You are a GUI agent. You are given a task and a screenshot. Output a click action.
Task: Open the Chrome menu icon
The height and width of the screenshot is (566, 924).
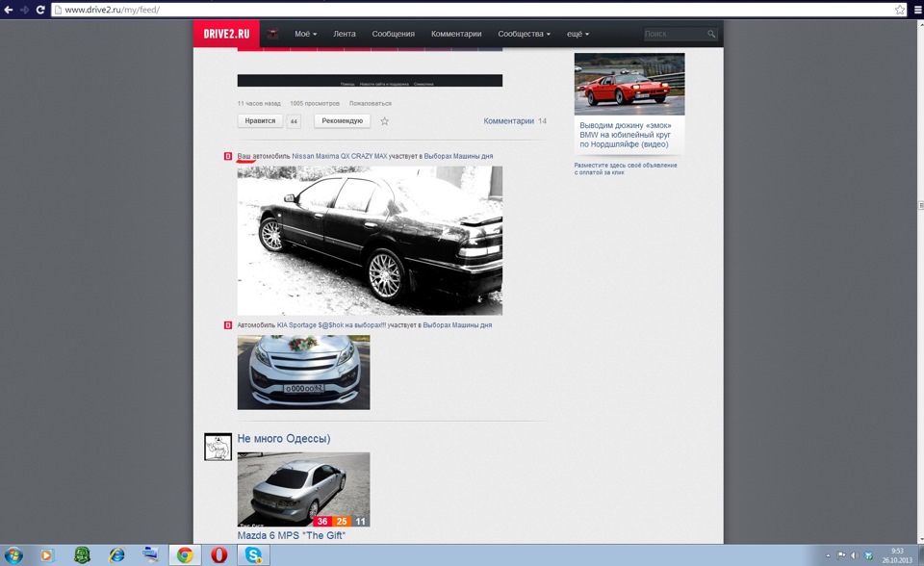pos(918,10)
